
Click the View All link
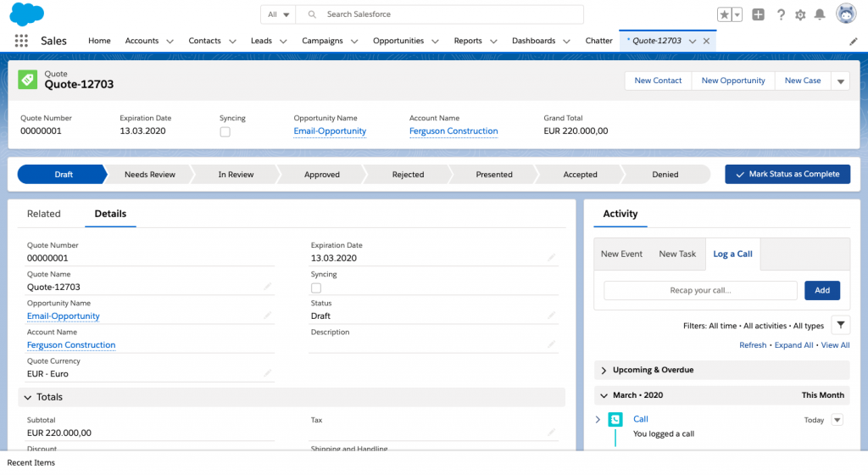click(835, 345)
